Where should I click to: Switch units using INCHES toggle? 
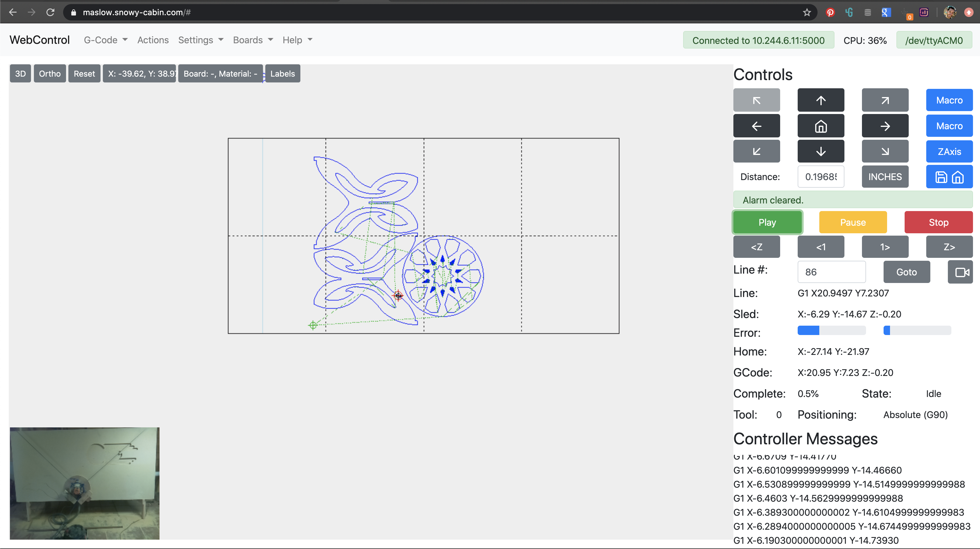click(x=885, y=177)
